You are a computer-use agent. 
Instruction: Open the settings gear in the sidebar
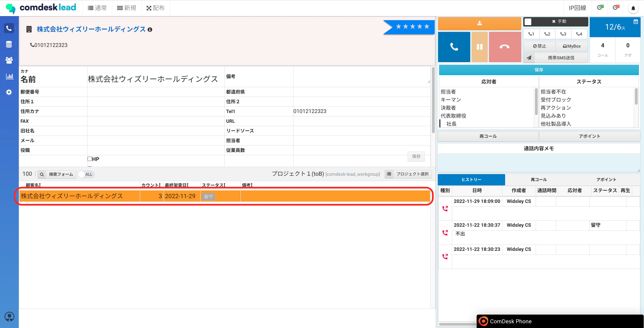[9, 92]
